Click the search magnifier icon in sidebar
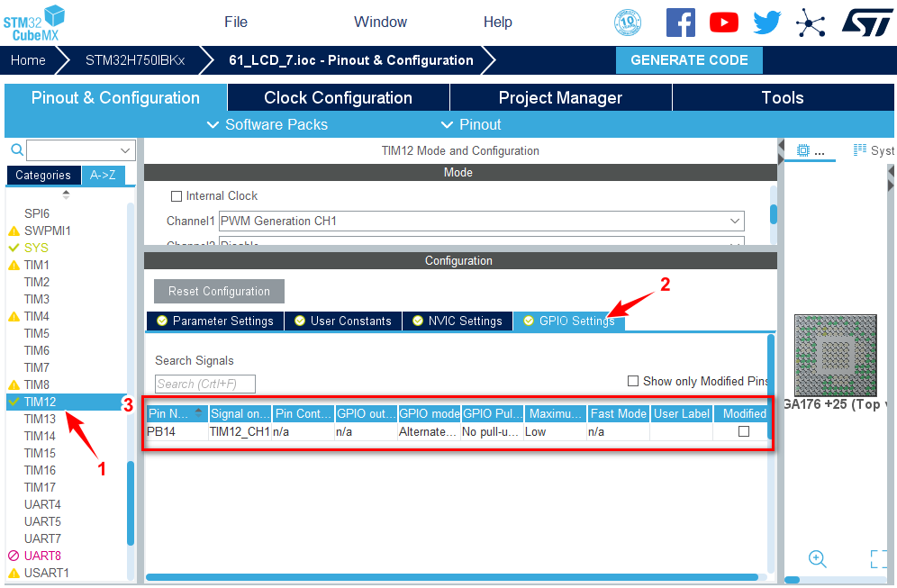897x588 pixels. (15, 149)
